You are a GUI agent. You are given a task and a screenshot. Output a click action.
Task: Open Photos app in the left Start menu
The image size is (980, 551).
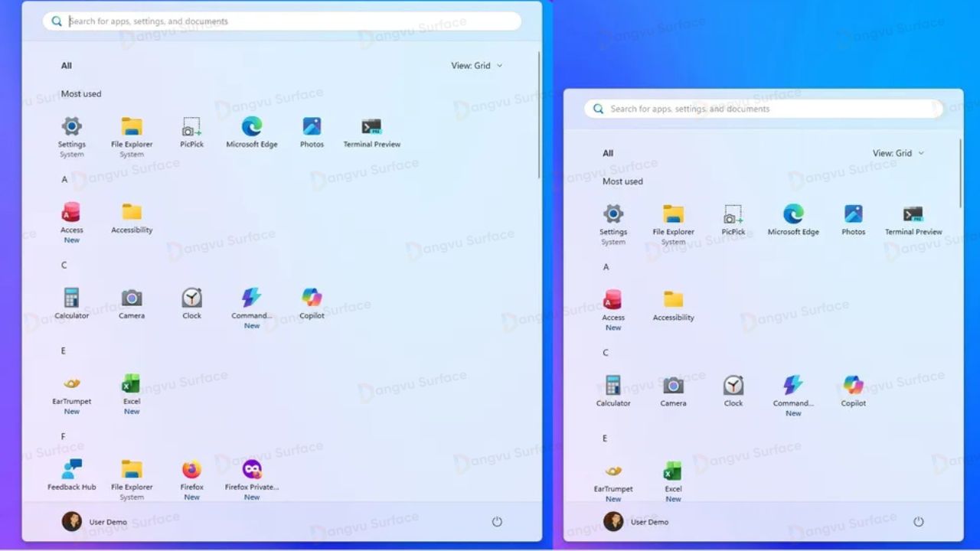pyautogui.click(x=312, y=132)
